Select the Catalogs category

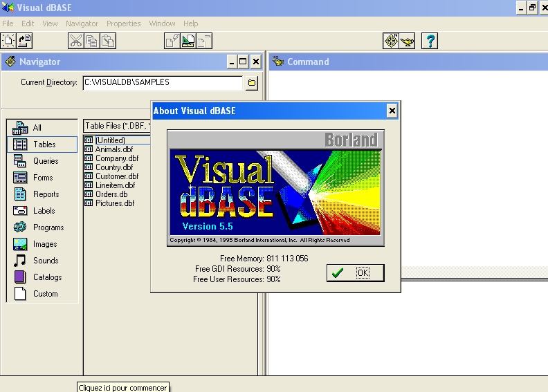click(x=42, y=277)
